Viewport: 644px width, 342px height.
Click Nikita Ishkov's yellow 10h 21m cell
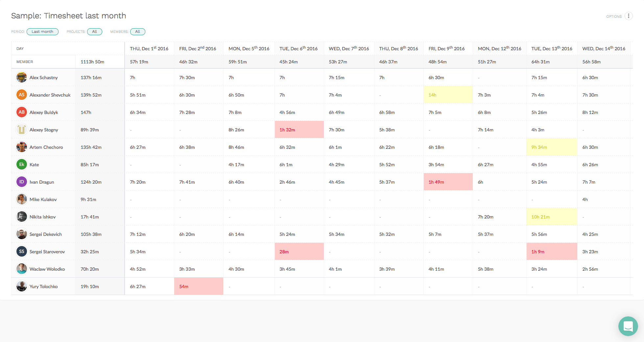point(551,217)
